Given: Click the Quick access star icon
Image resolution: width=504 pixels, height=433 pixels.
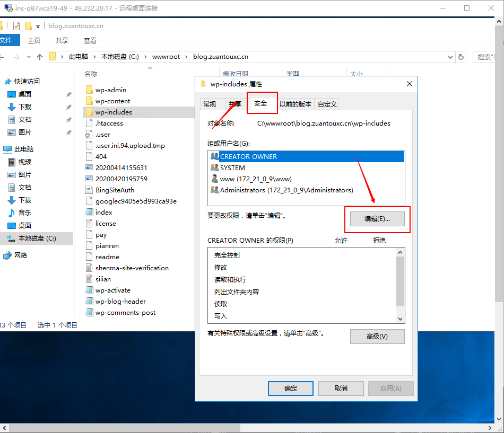Looking at the screenshot, I should click(x=8, y=82).
